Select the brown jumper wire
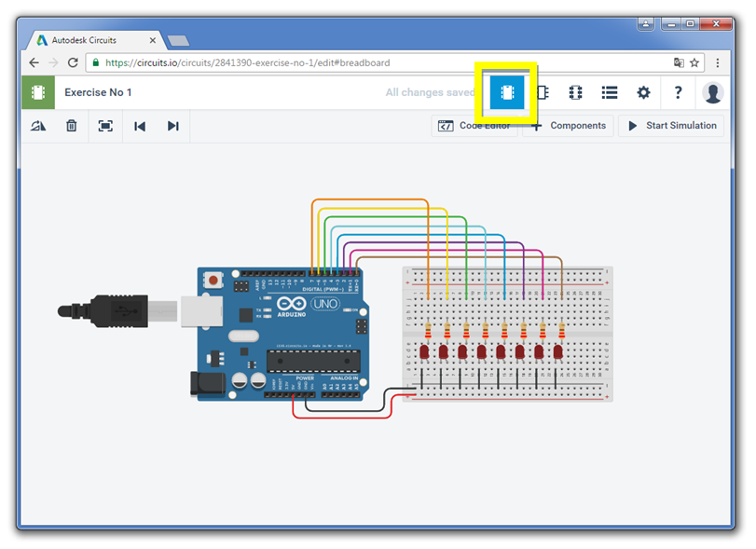 click(x=459, y=258)
